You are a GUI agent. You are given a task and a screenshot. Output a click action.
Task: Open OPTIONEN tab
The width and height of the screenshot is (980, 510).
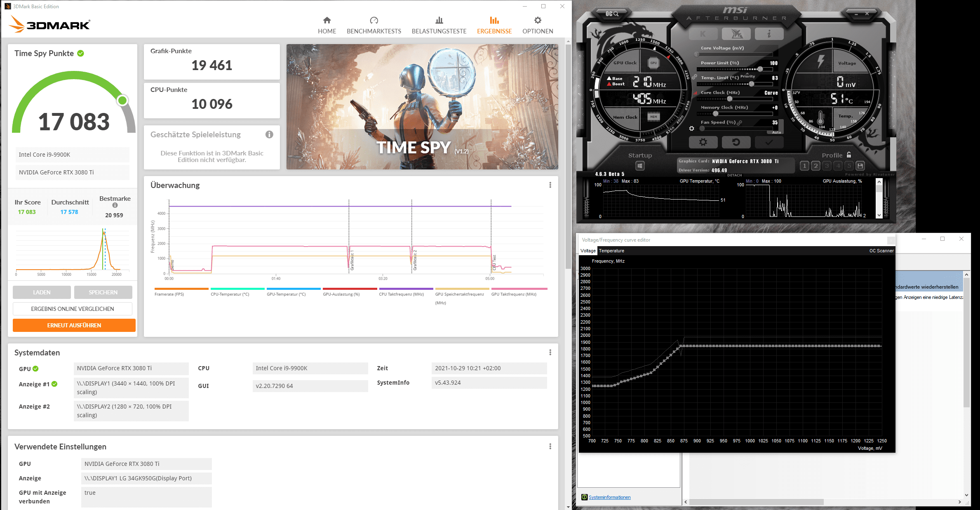[x=538, y=25]
